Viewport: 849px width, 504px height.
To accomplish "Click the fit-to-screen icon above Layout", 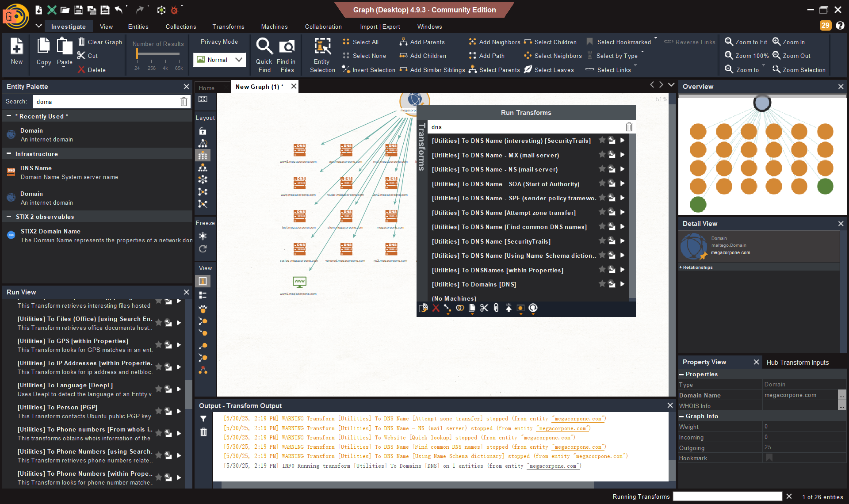I will 203,99.
